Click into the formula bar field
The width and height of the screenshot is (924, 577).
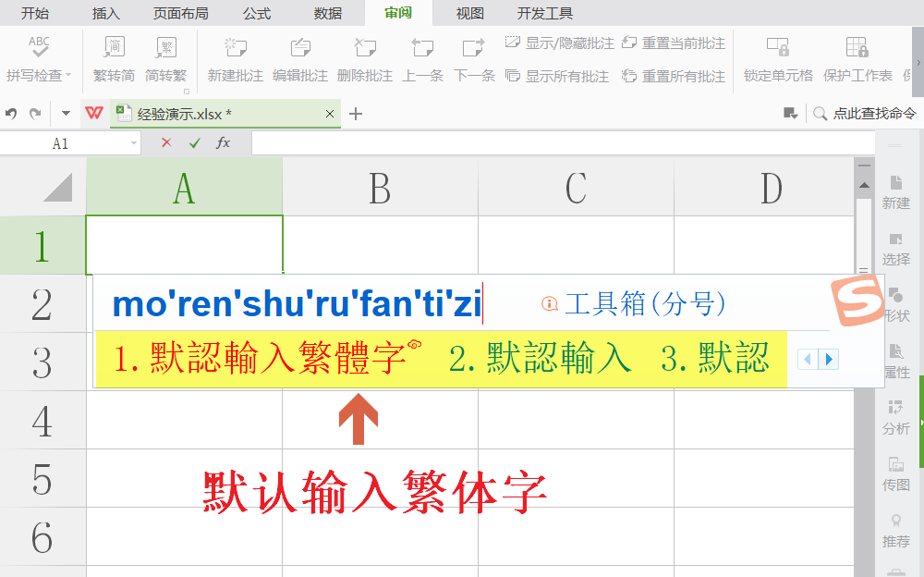(563, 143)
